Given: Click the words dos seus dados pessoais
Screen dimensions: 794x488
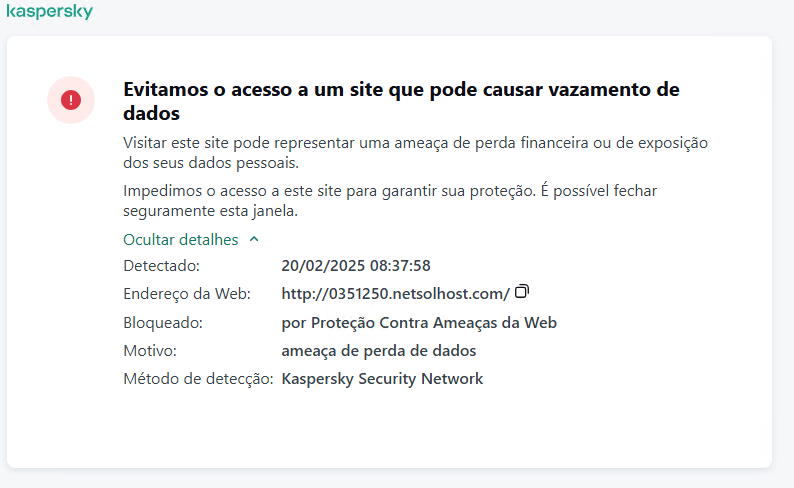Looking at the screenshot, I should point(210,162).
